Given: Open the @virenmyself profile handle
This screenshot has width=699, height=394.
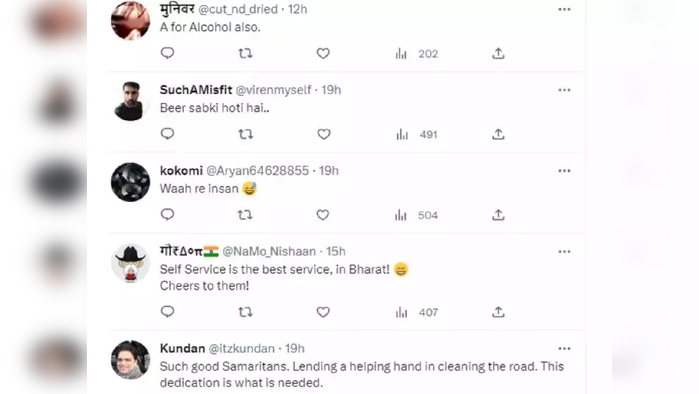Looking at the screenshot, I should point(273,90).
